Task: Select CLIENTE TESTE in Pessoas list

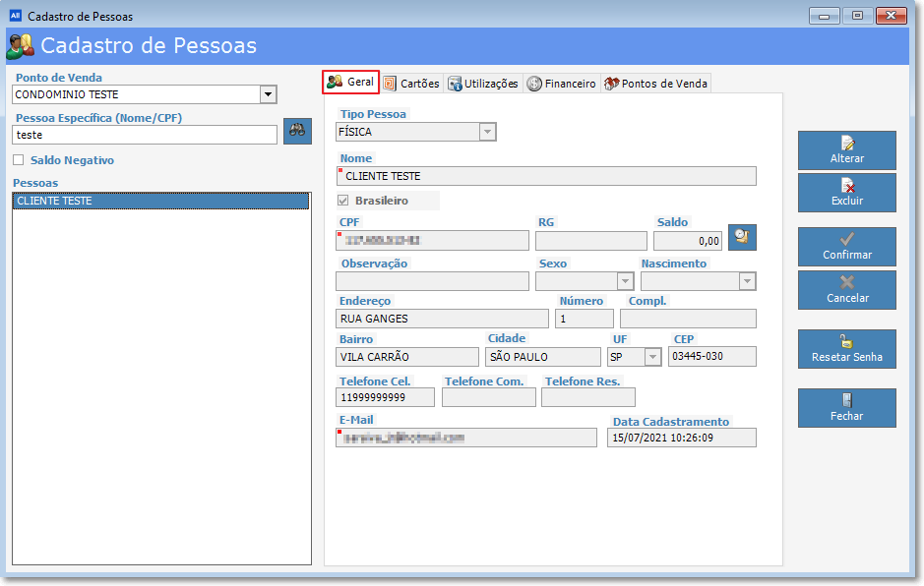Action: (x=55, y=201)
